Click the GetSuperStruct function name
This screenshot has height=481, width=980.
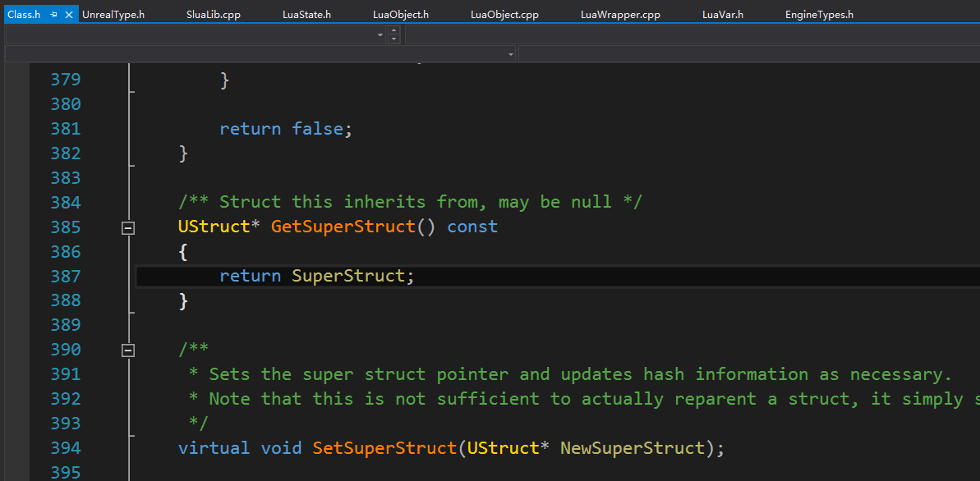pos(343,226)
